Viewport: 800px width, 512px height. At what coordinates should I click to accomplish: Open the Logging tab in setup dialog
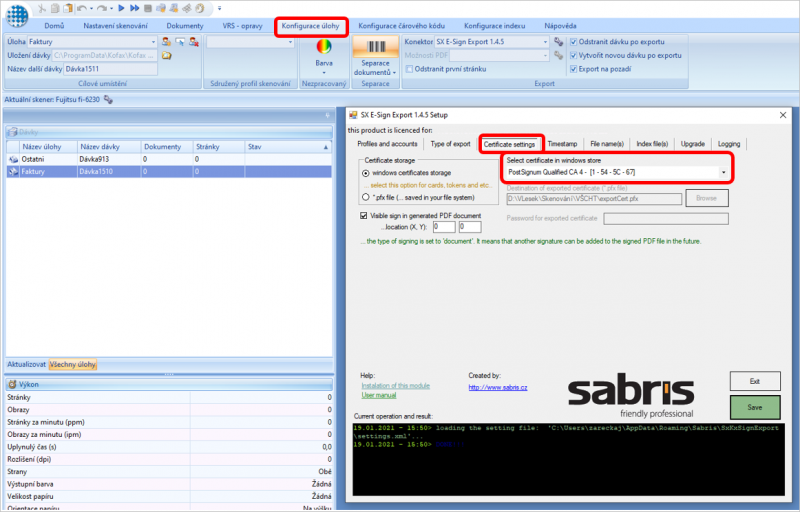[x=729, y=144]
